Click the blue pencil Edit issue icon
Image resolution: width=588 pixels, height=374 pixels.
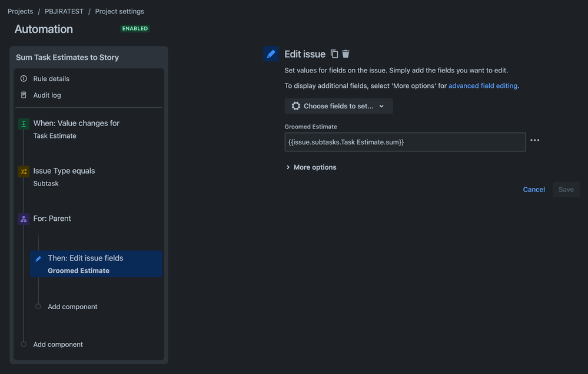(271, 54)
